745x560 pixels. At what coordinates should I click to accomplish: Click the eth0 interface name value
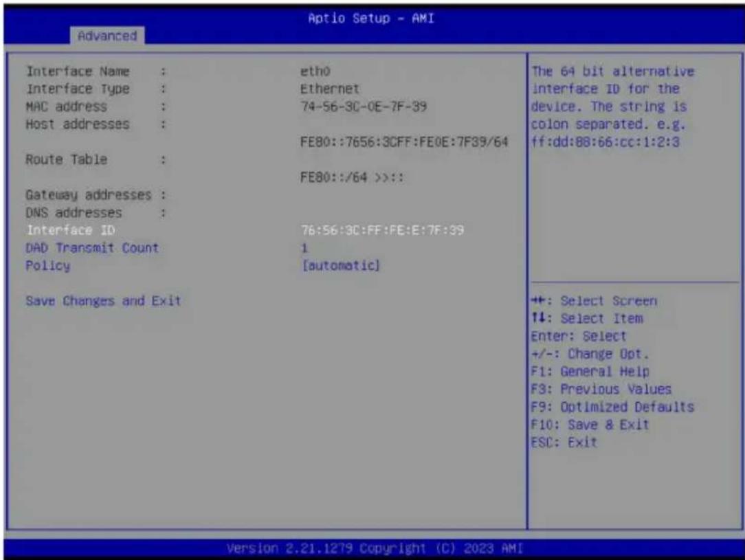coord(315,71)
